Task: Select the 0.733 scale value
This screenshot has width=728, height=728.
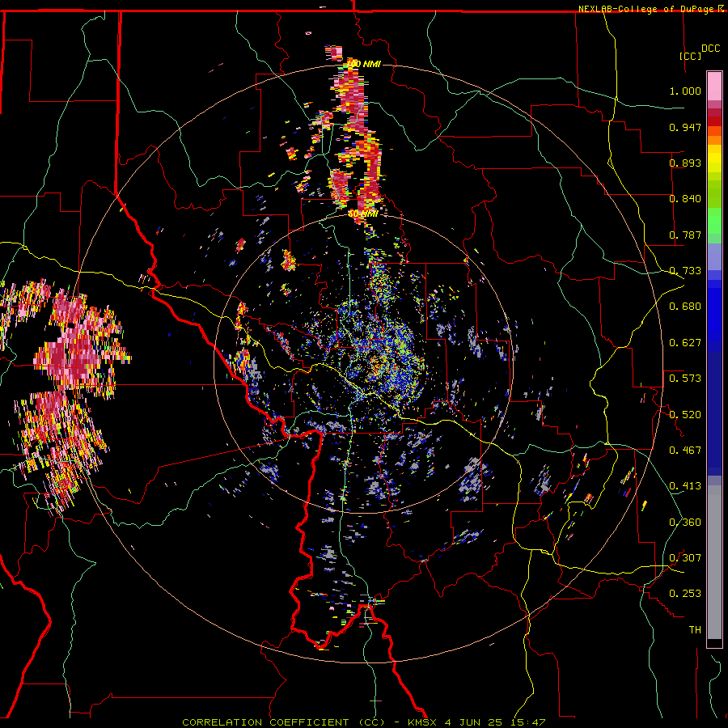Action: tap(685, 271)
